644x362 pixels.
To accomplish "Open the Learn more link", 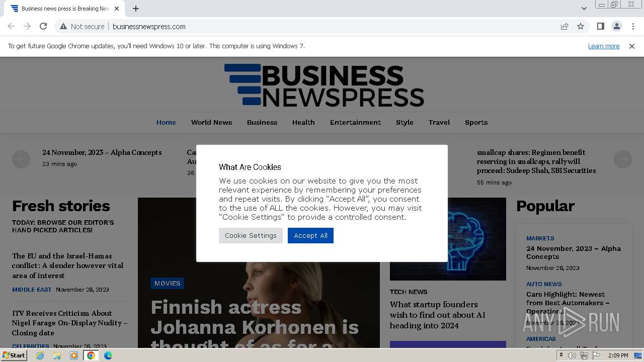I will tap(604, 46).
